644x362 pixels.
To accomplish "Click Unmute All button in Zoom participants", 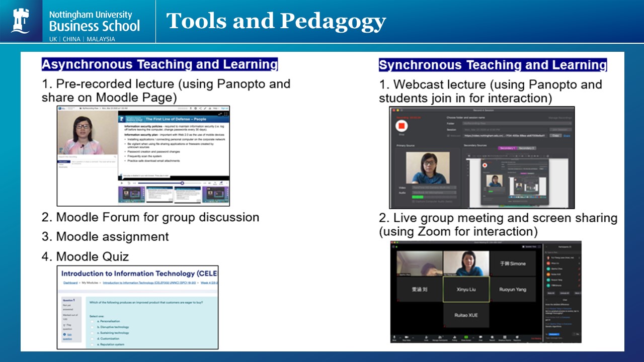I will pyautogui.click(x=565, y=293).
